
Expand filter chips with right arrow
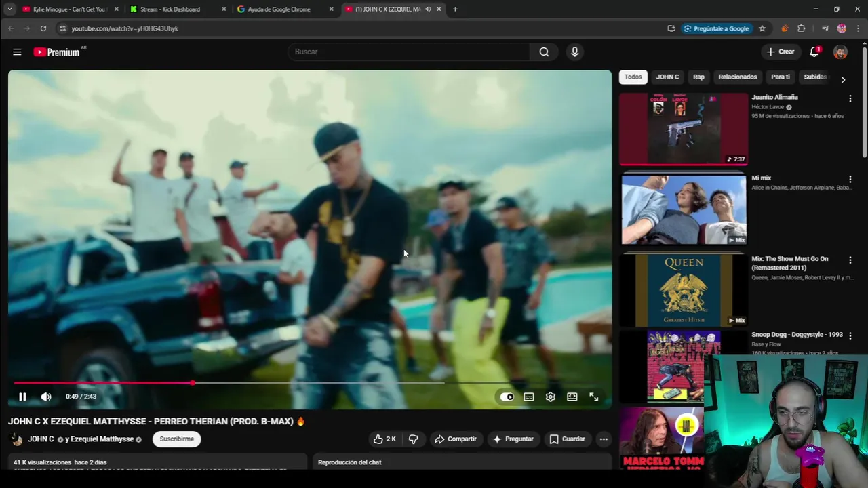coord(843,79)
